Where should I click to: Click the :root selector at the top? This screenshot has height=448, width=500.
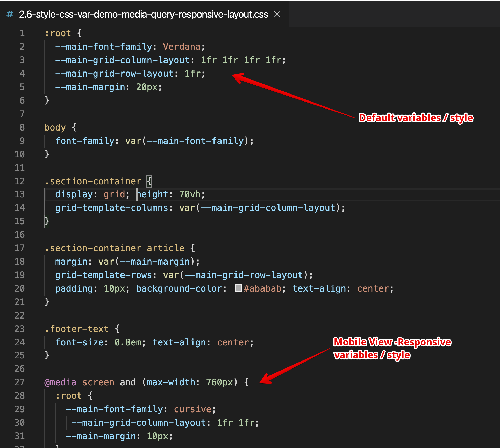click(58, 33)
